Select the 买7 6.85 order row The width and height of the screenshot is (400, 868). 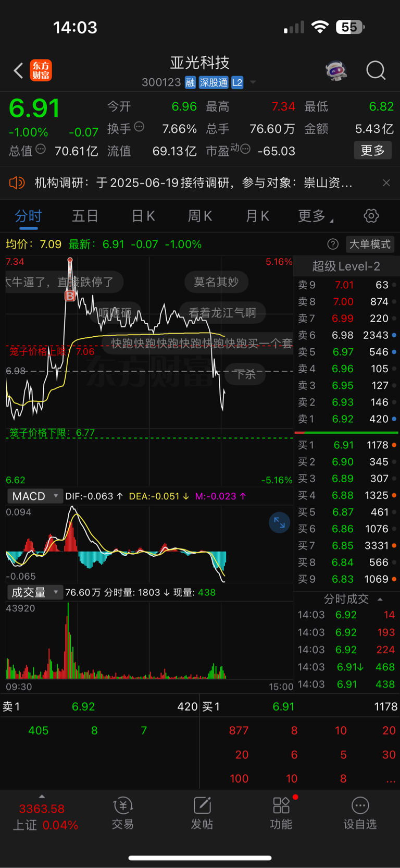point(346,546)
